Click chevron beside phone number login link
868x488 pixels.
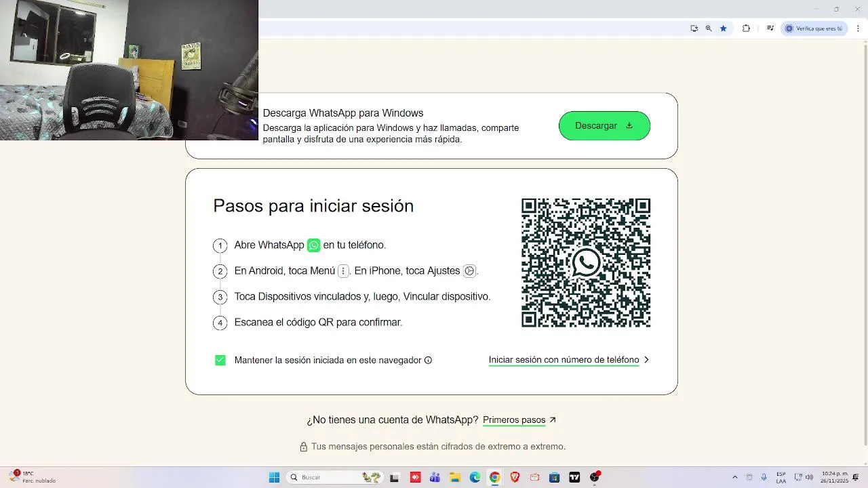646,360
